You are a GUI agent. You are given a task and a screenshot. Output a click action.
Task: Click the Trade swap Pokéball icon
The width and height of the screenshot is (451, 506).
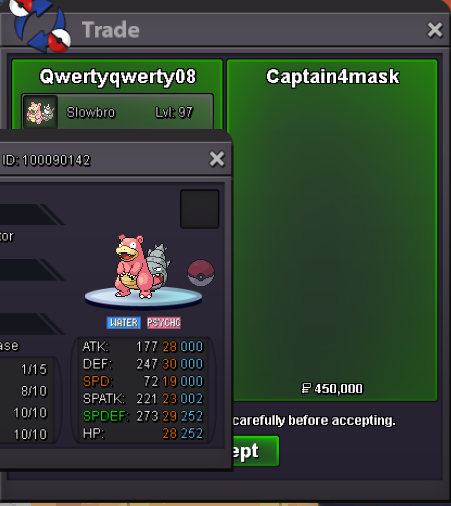coord(40,26)
